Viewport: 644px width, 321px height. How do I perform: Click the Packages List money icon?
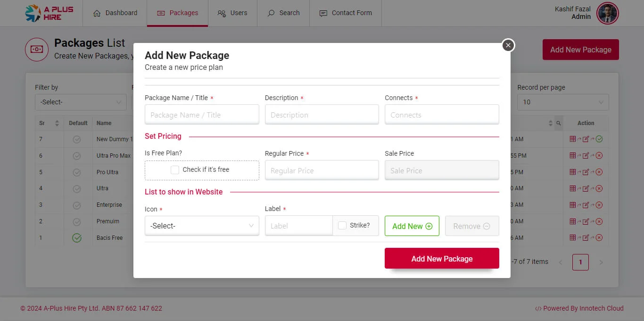37,50
